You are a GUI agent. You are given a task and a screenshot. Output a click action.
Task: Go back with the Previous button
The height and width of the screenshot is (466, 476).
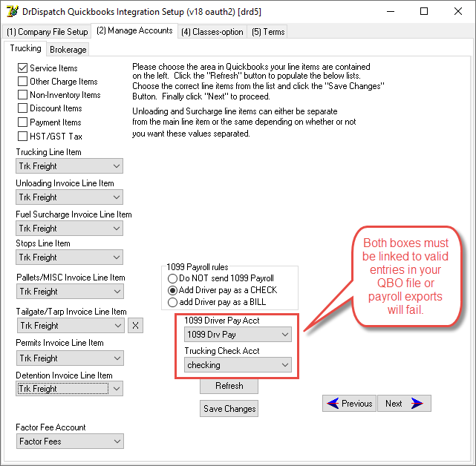(x=350, y=403)
